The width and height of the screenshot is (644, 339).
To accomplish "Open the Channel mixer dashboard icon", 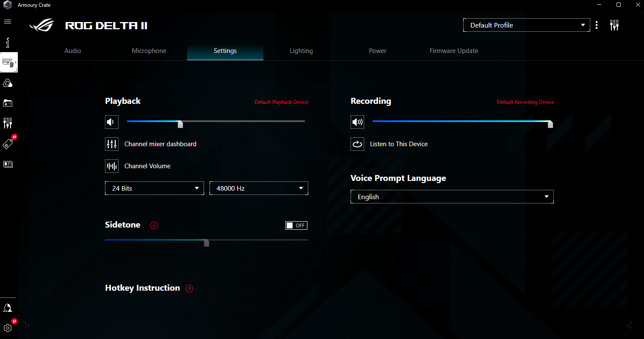I will click(112, 144).
